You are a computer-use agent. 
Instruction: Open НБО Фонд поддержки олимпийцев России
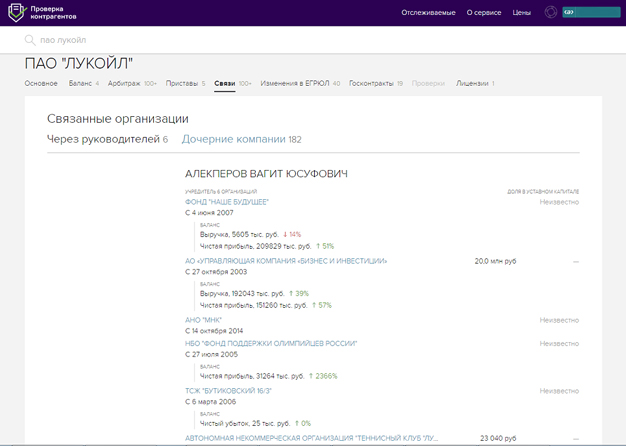(x=271, y=343)
